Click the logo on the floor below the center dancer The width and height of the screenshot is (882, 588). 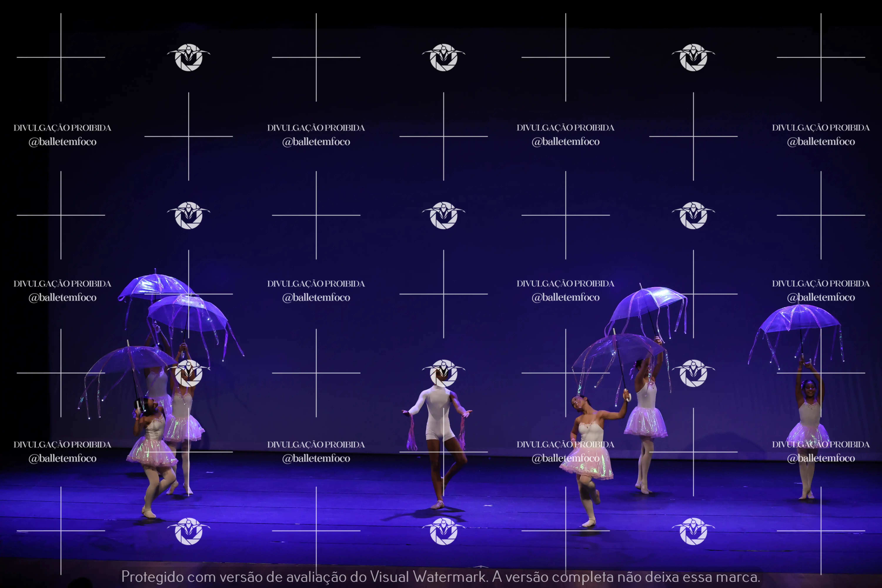coord(444,531)
